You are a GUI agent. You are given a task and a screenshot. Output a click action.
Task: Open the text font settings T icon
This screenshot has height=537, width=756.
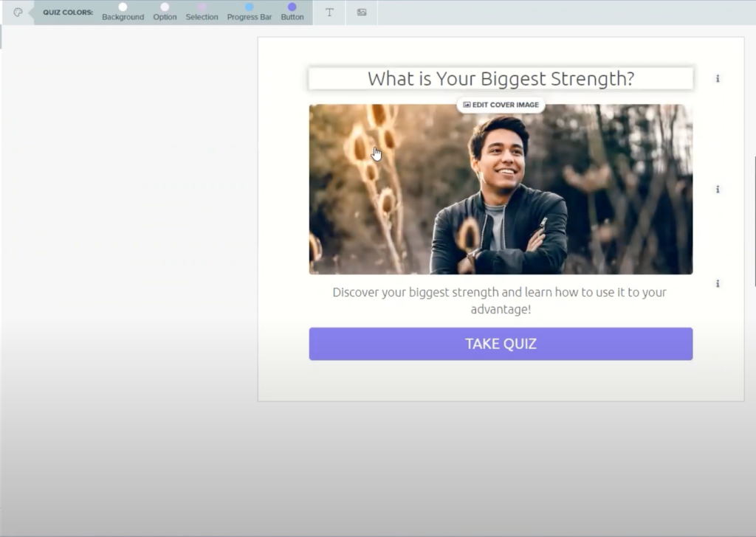(x=329, y=13)
